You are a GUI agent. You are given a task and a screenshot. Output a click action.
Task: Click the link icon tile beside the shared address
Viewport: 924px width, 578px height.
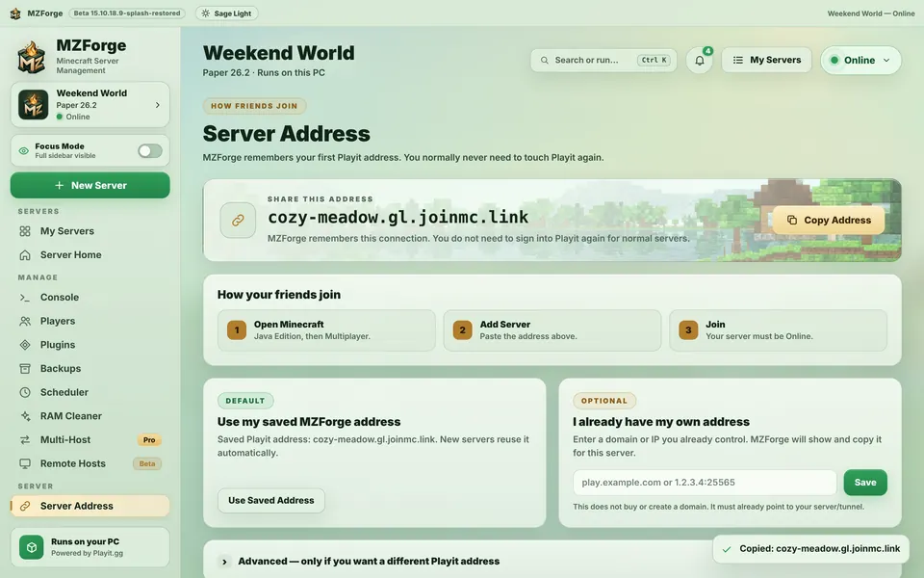(238, 220)
